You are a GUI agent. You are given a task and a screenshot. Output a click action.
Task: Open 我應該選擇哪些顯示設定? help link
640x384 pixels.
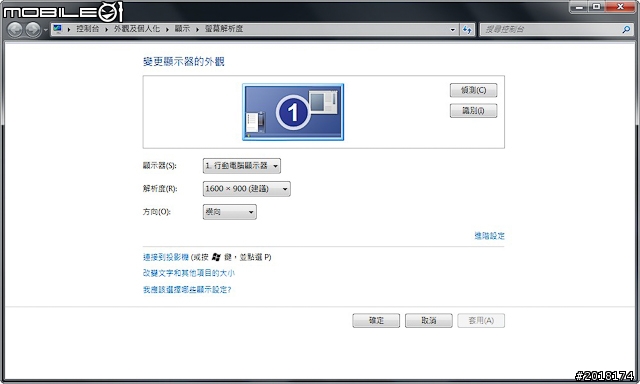tap(187, 289)
